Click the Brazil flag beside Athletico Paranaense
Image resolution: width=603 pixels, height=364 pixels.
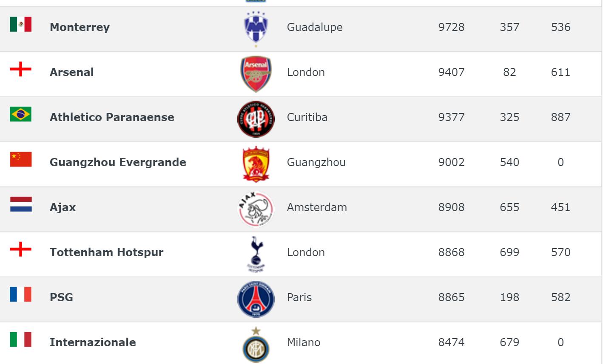pyautogui.click(x=21, y=114)
